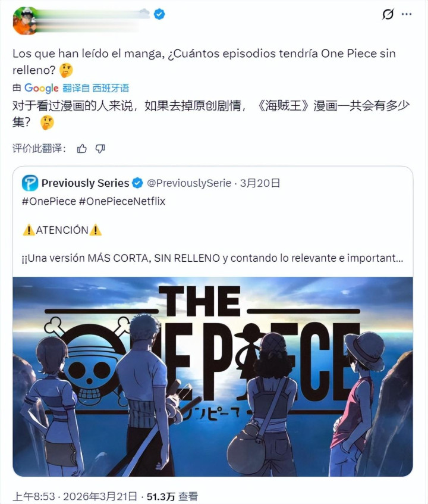The height and width of the screenshot is (504, 428).
Task: Click the 51.3万 查看 view count
Action: (x=172, y=496)
